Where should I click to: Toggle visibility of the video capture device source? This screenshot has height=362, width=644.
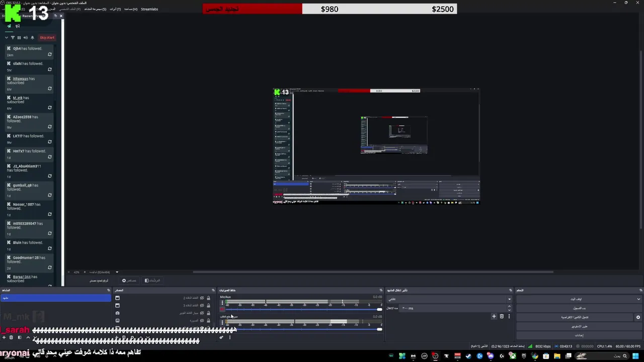(x=202, y=313)
